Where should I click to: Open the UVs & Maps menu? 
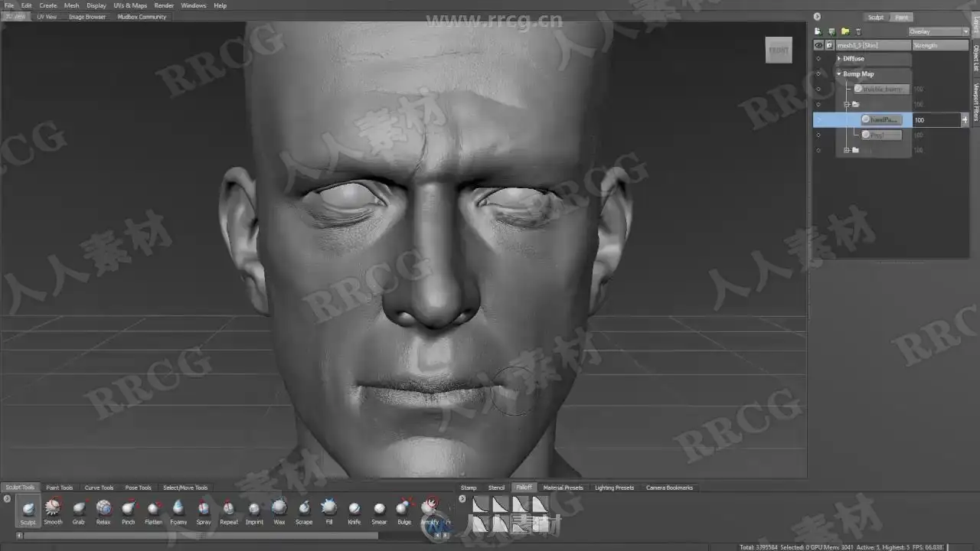click(x=130, y=5)
